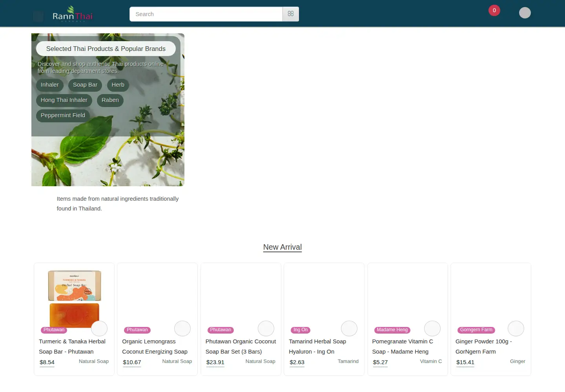
Task: Click Natural Soap category on $23.91 card
Action: point(261,361)
